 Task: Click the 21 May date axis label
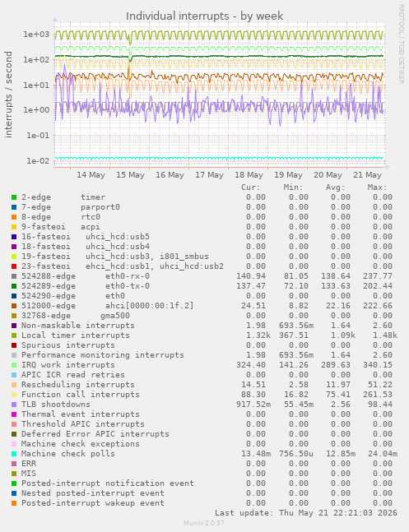367,175
